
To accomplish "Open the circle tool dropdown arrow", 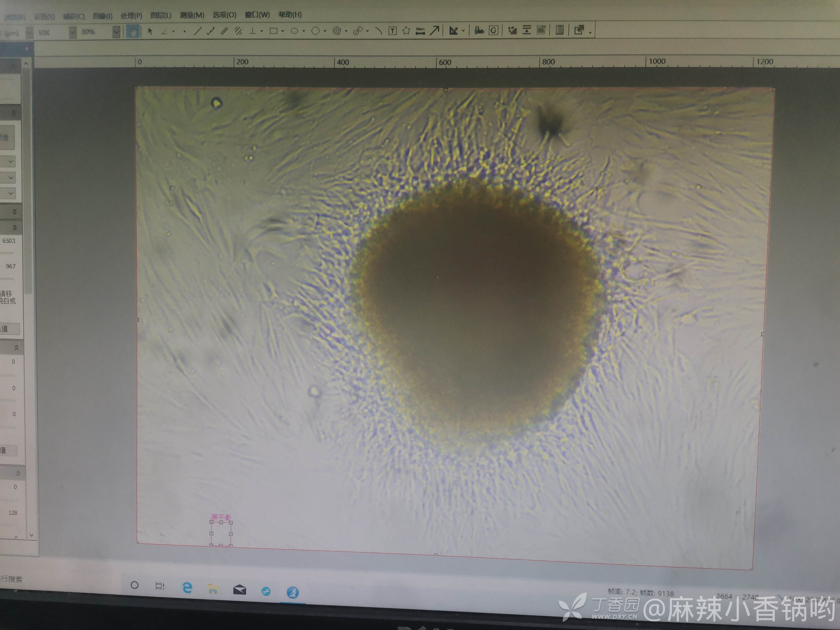I will (x=325, y=31).
